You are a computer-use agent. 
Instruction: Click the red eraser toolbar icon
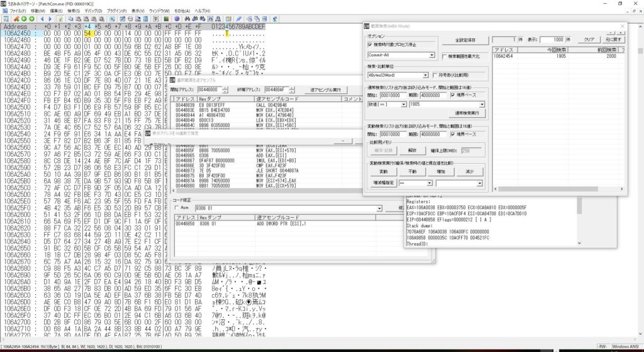(16, 19)
